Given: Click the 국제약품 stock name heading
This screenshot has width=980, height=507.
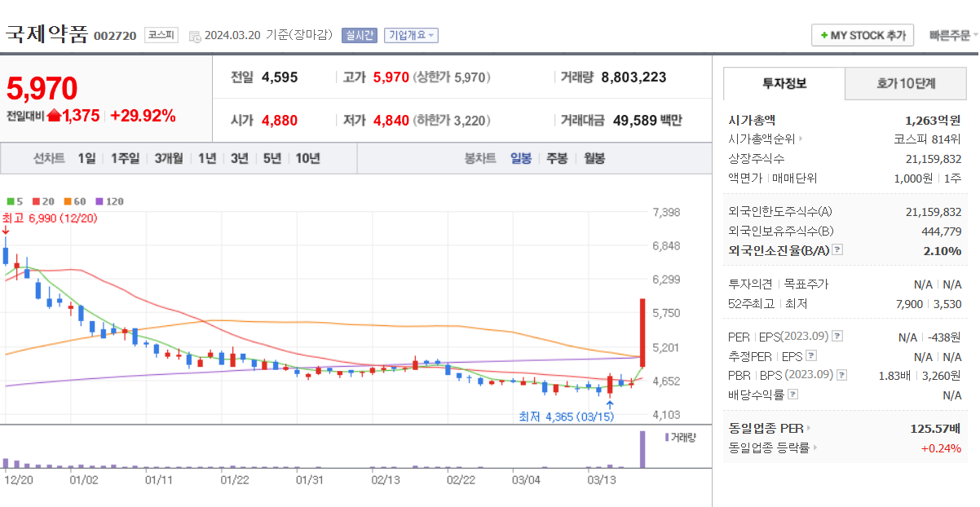Looking at the screenshot, I should (46, 34).
